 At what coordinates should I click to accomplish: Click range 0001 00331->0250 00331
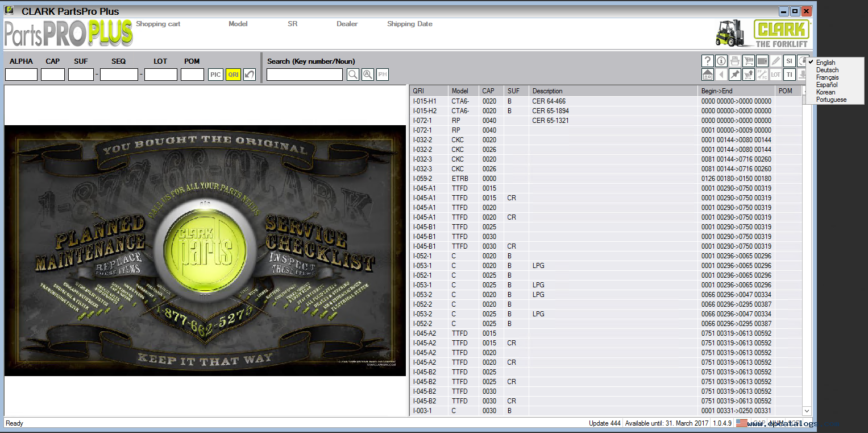pos(736,411)
